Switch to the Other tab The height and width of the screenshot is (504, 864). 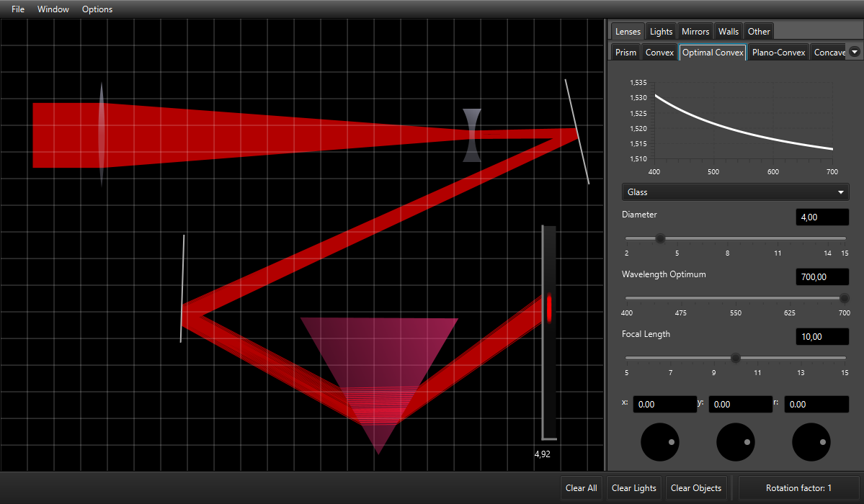coord(759,32)
